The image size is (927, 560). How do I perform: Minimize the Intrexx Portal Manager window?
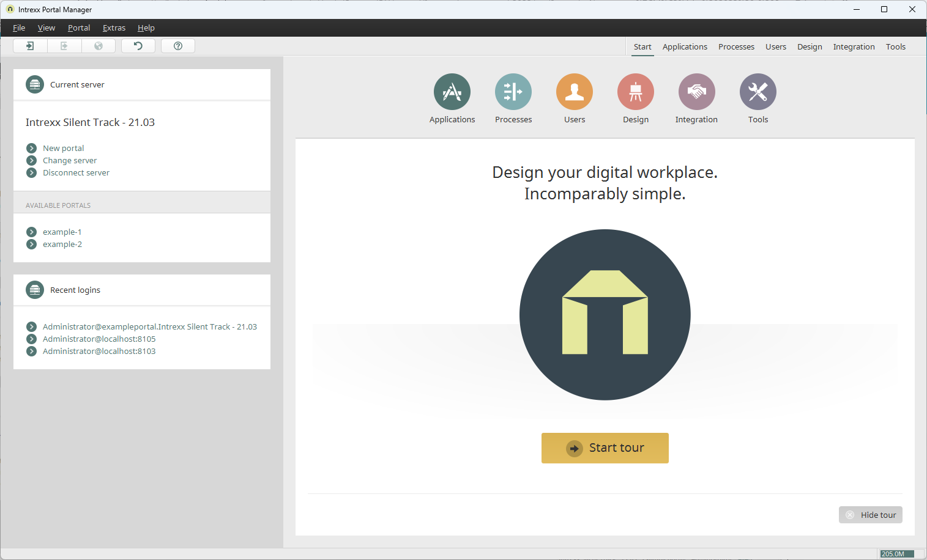pos(857,9)
